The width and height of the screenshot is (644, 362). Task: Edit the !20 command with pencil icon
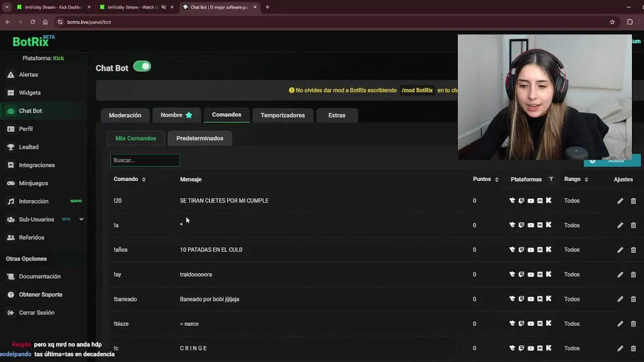point(620,201)
